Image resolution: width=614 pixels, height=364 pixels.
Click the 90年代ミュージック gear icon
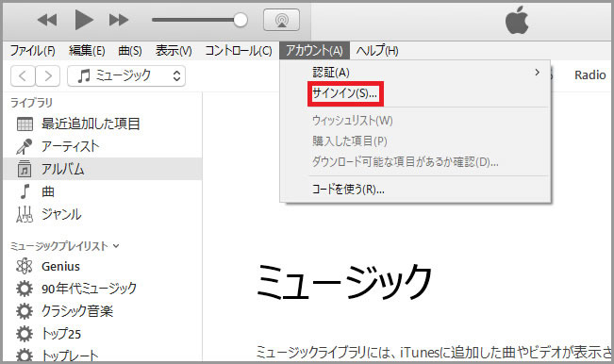coord(25,289)
